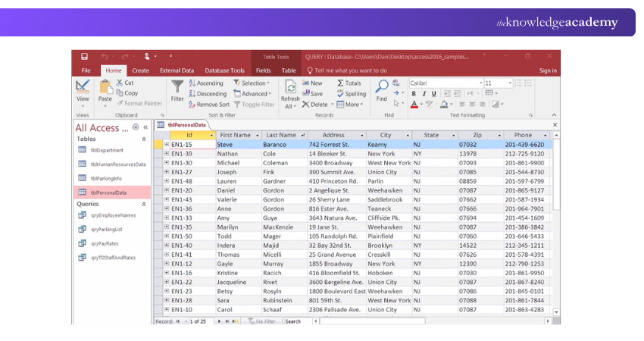Viewport: 644px width, 341px height.
Task: Click the Tell me what you want field
Action: (x=351, y=70)
